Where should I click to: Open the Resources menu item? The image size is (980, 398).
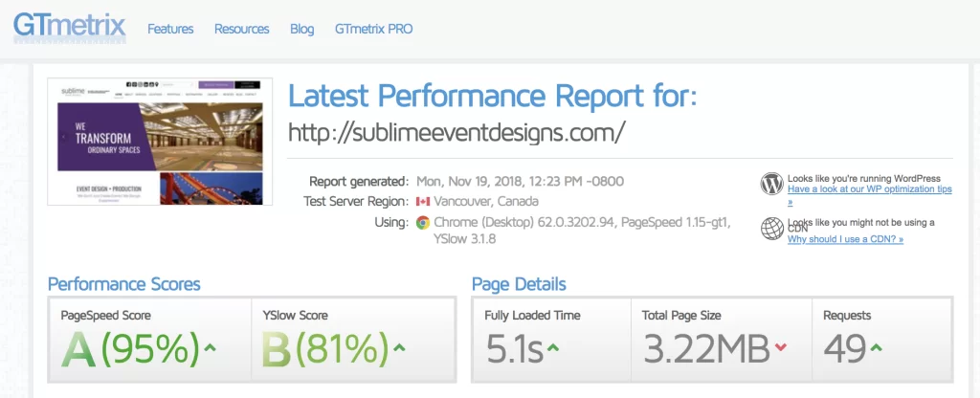(x=241, y=29)
